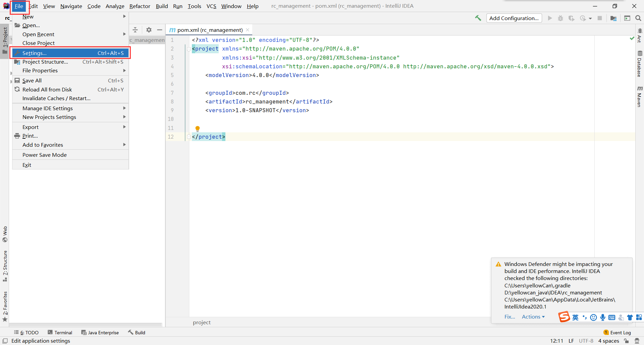The image size is (644, 345).
Task: Click the gear icon in project panel
Action: 149,30
